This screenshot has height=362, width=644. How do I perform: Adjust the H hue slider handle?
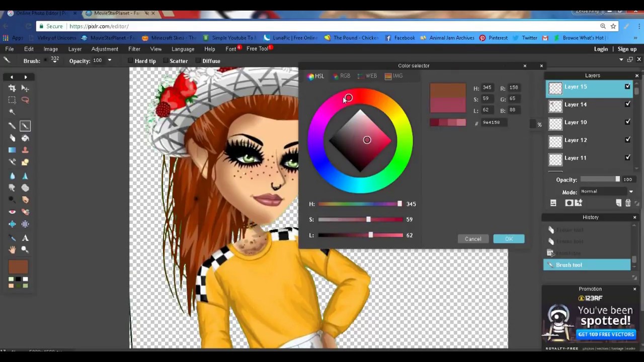(399, 204)
